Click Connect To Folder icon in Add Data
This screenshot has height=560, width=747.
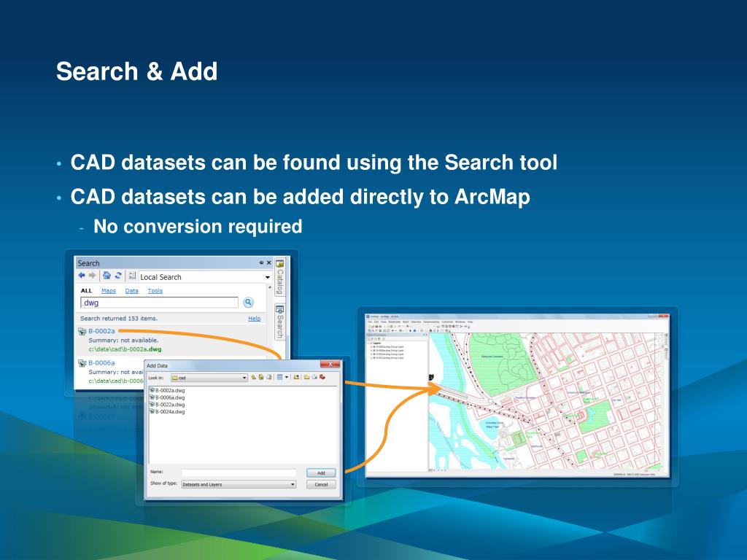(x=296, y=377)
